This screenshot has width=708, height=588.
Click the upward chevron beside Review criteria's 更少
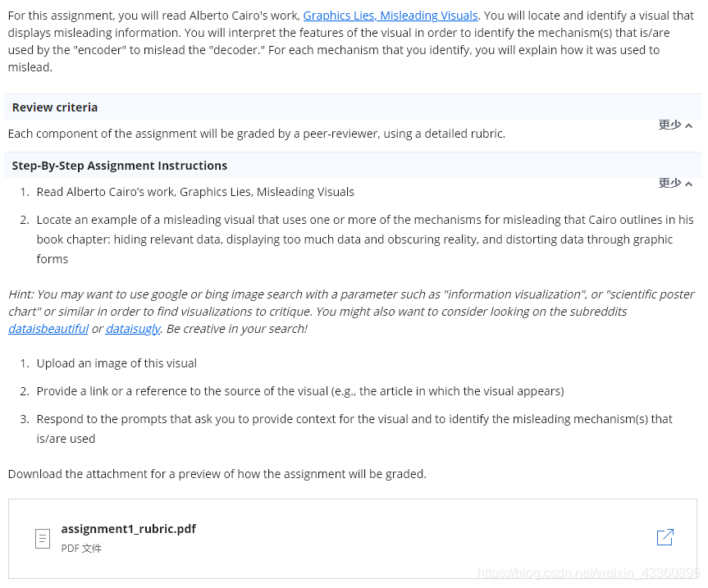687,124
